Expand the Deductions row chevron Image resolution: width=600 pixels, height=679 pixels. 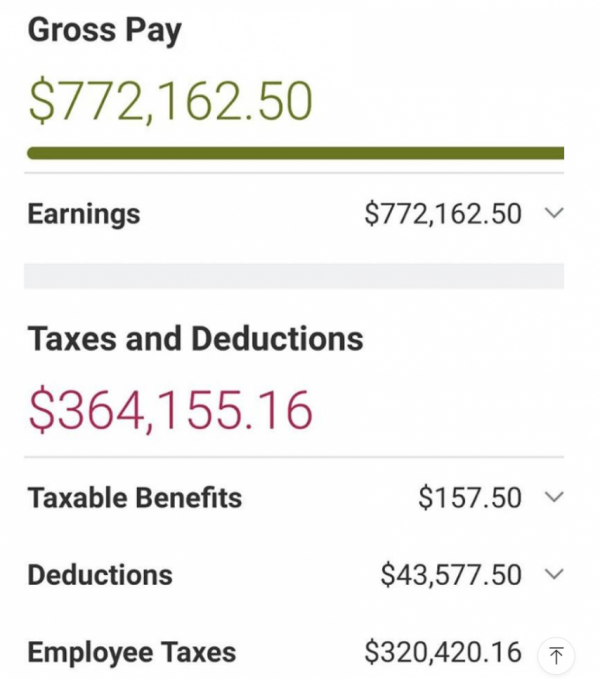556,574
